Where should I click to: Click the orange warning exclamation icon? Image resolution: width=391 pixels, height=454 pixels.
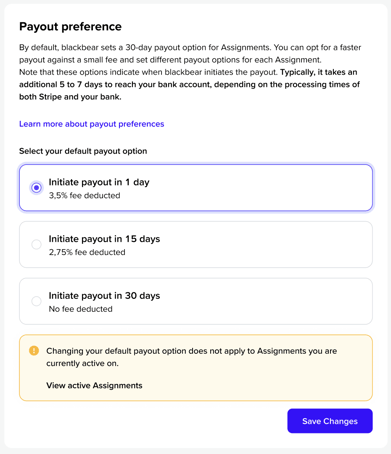tap(34, 351)
